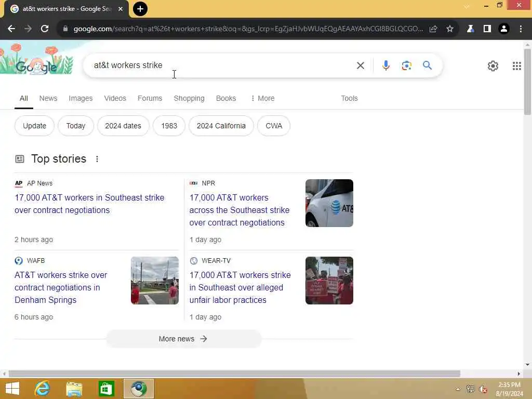
Task: Open the network tray icon
Action: pyautogui.click(x=470, y=389)
